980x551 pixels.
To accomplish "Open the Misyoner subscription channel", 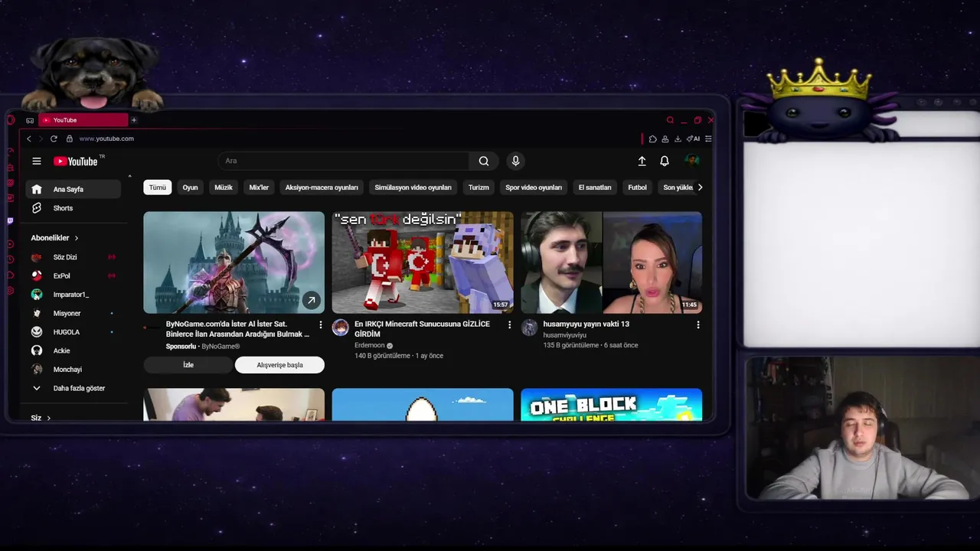I will click(73, 313).
